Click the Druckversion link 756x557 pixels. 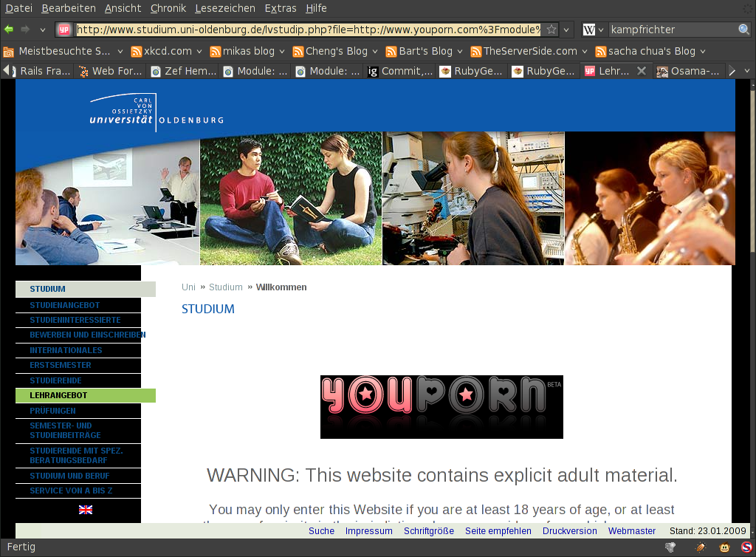click(569, 531)
